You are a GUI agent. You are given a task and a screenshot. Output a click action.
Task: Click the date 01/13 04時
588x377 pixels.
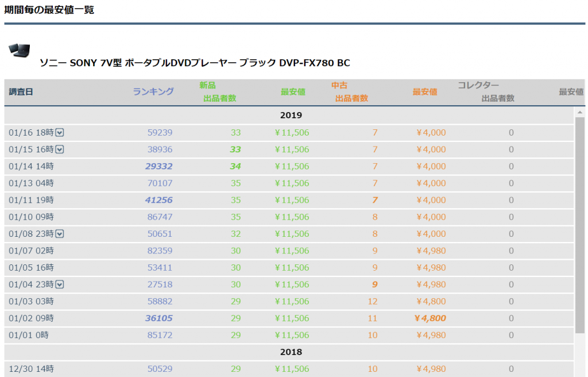(32, 183)
